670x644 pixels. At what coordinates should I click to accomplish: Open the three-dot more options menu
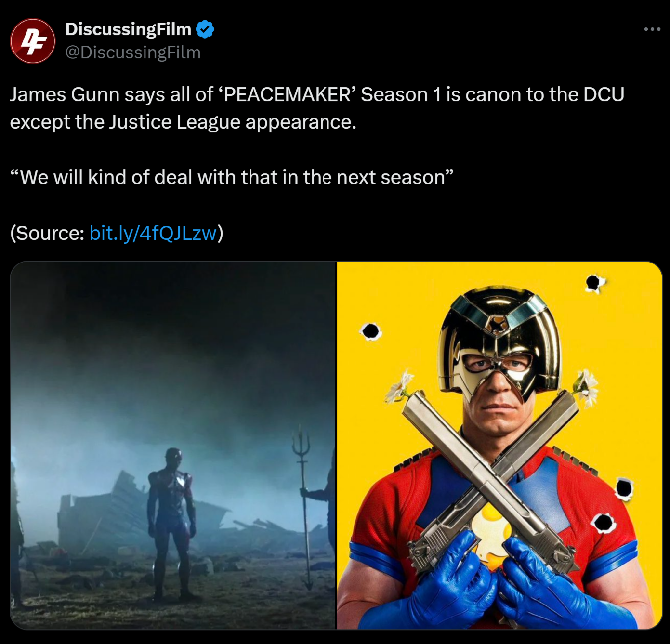pyautogui.click(x=652, y=29)
